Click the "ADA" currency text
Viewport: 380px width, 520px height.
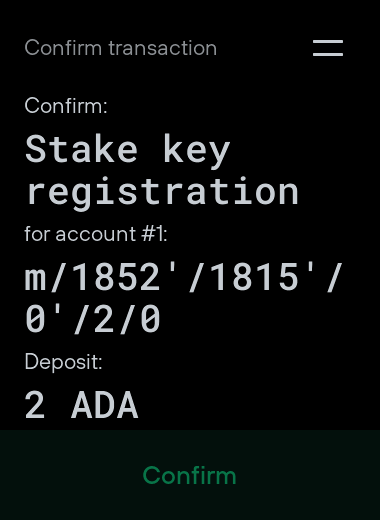coord(105,405)
